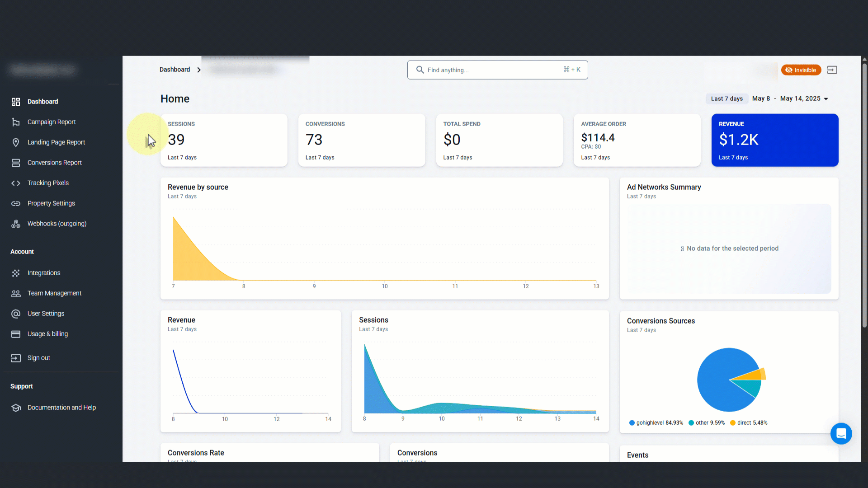Screen dimensions: 868x488
Task: Open Conversions Report from sidebar
Action: [54, 163]
